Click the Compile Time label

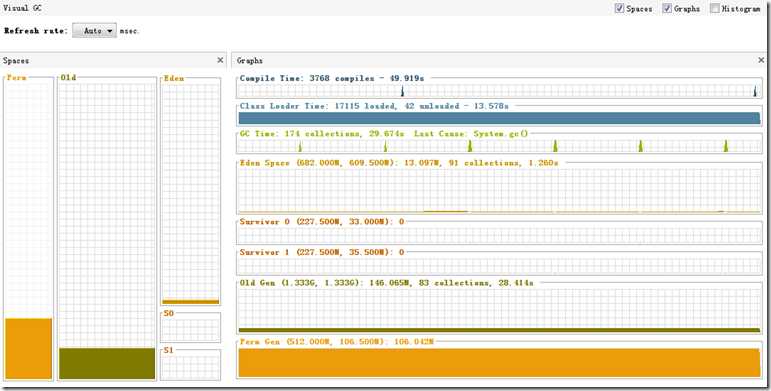[332, 78]
